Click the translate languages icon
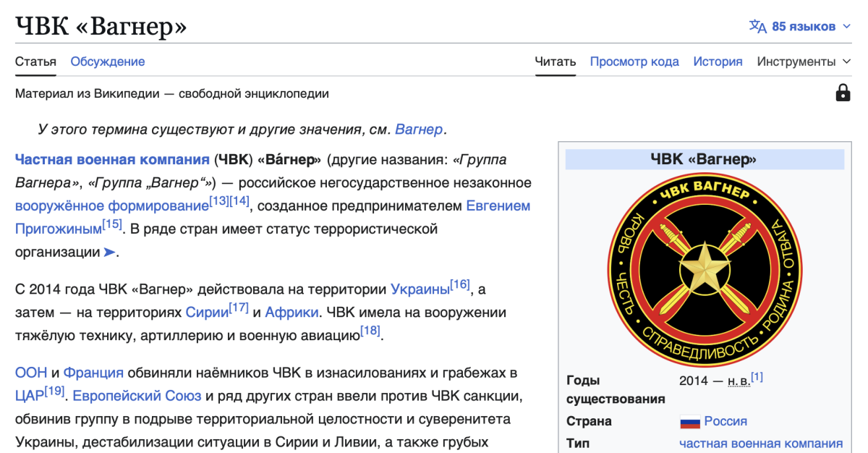 pyautogui.click(x=757, y=27)
